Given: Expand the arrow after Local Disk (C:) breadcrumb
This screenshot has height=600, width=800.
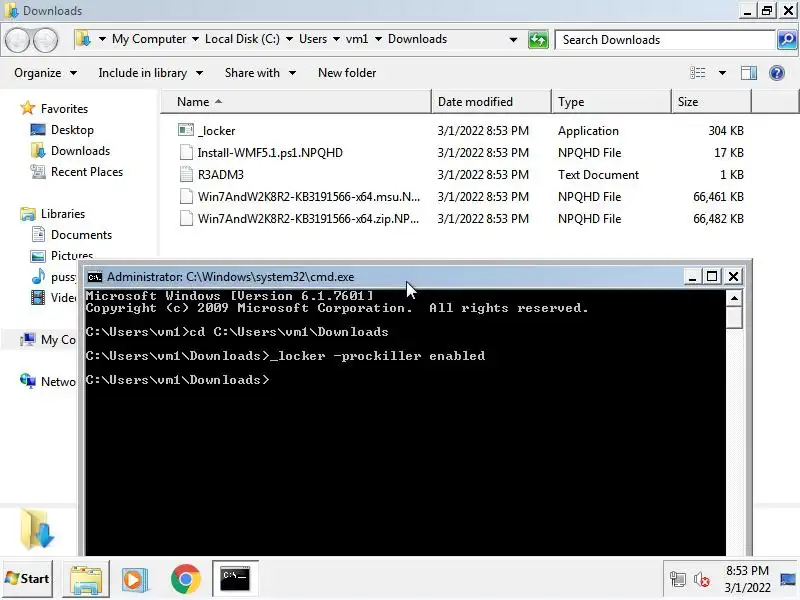Looking at the screenshot, I should (289, 39).
